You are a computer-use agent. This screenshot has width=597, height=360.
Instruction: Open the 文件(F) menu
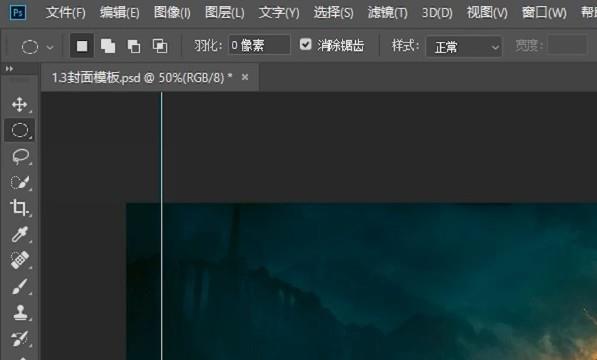coord(66,13)
